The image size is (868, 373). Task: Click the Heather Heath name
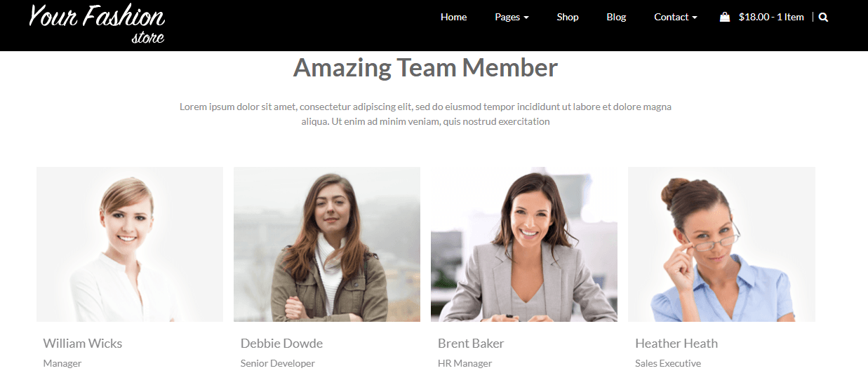[676, 344]
